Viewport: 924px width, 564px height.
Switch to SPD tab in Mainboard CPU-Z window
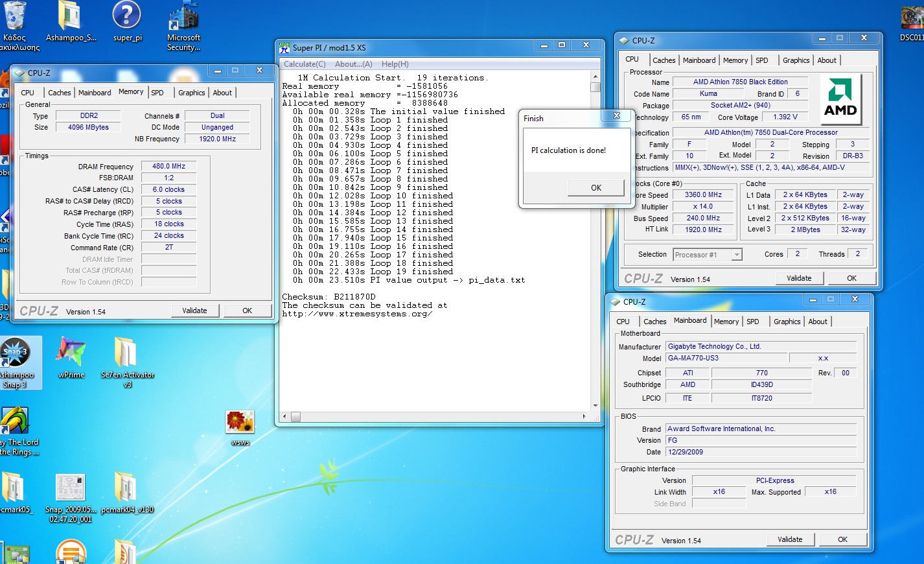[753, 322]
